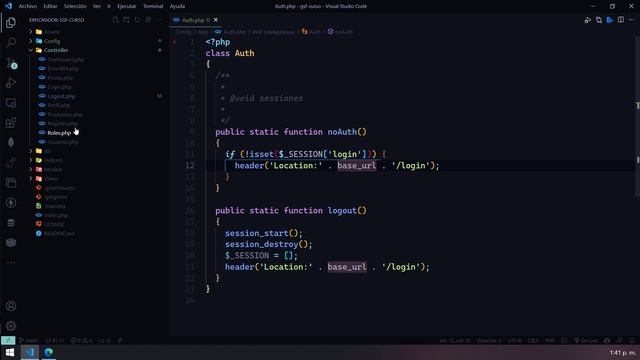Screen dimensions: 640x360
Task: Expand the JS folder
Action: tap(48, 151)
